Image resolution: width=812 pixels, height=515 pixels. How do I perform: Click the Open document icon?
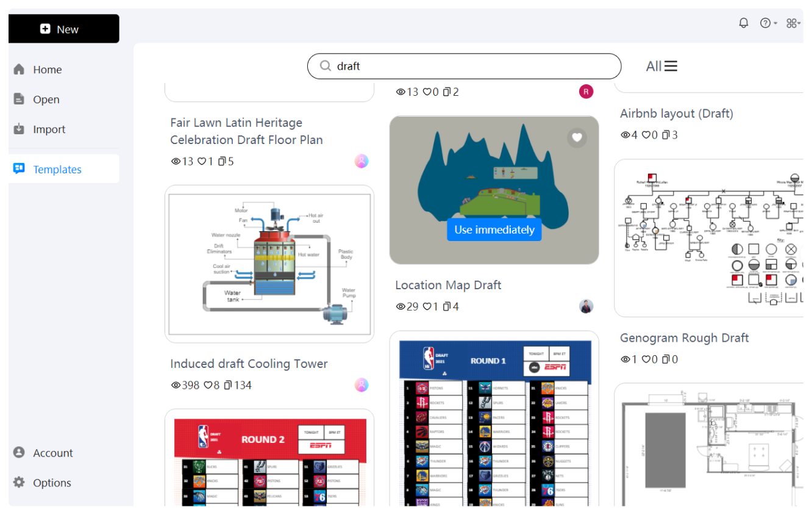19,99
